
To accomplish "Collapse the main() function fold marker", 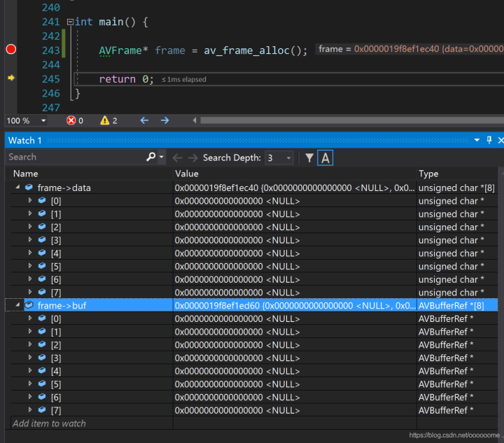I will pos(69,22).
